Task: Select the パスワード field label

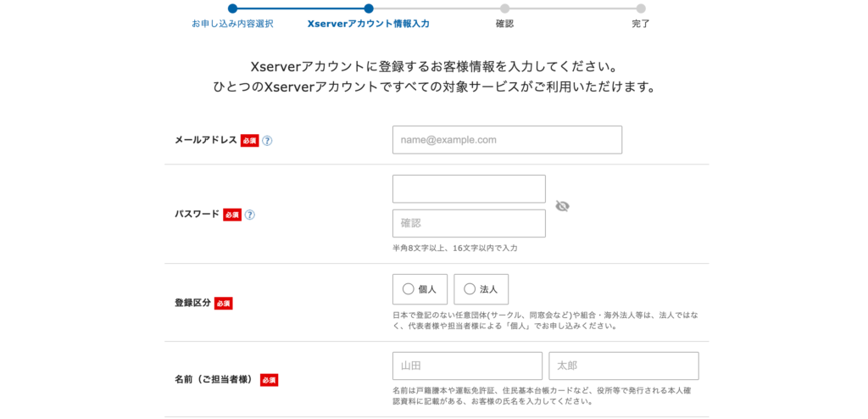Action: tap(197, 214)
